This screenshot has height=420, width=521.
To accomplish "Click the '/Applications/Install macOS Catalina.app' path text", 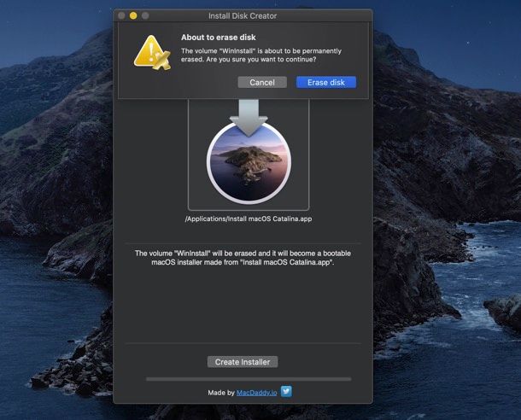I will coord(249,219).
